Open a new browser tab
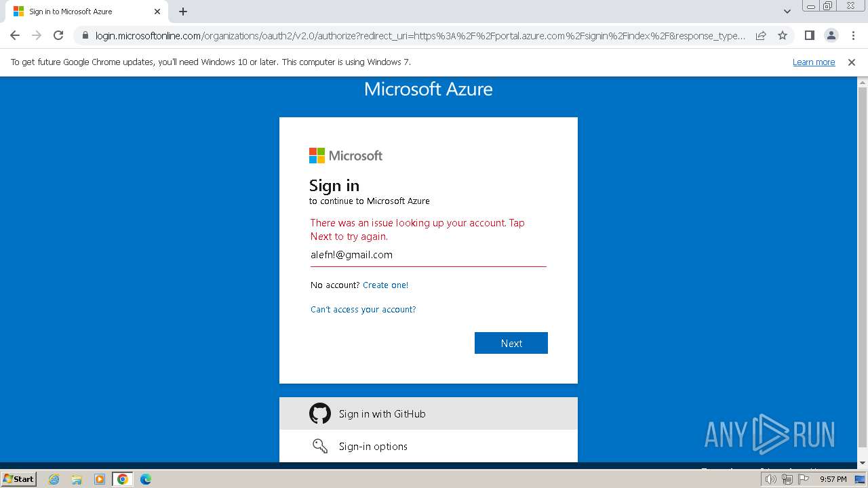 (x=183, y=12)
